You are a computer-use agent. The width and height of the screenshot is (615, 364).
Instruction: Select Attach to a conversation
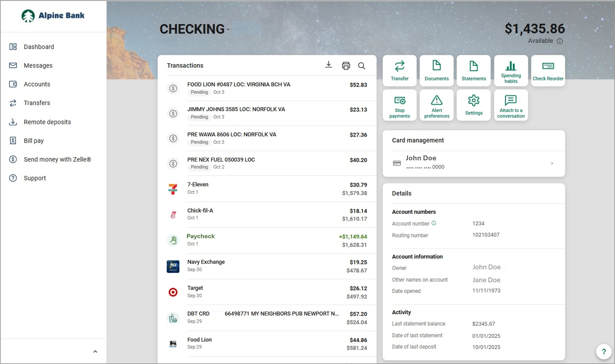[511, 105]
